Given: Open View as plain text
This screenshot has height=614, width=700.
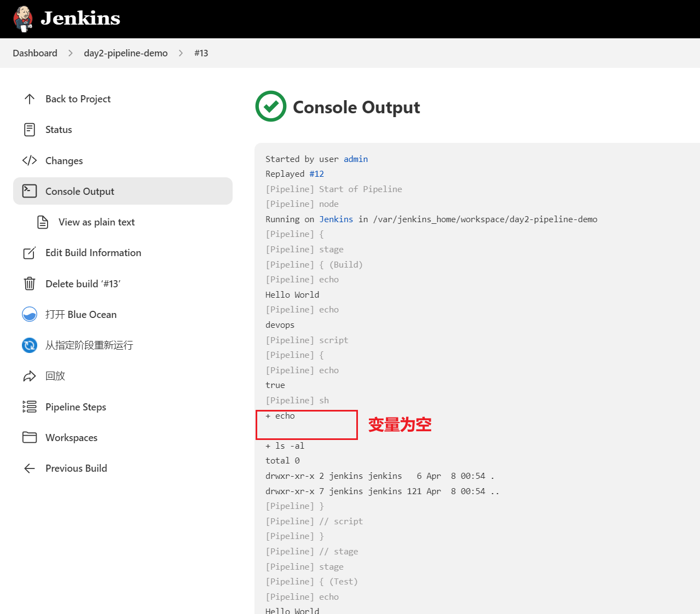Looking at the screenshot, I should [x=96, y=222].
